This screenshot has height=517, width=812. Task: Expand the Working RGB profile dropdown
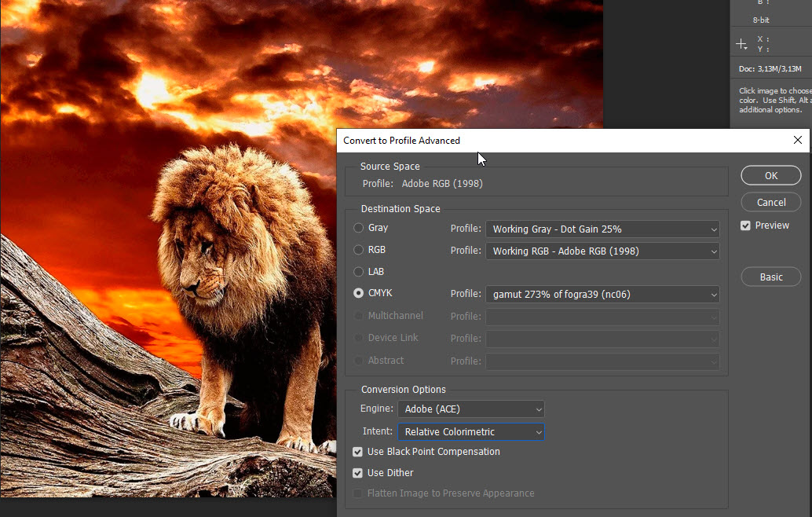pyautogui.click(x=602, y=251)
